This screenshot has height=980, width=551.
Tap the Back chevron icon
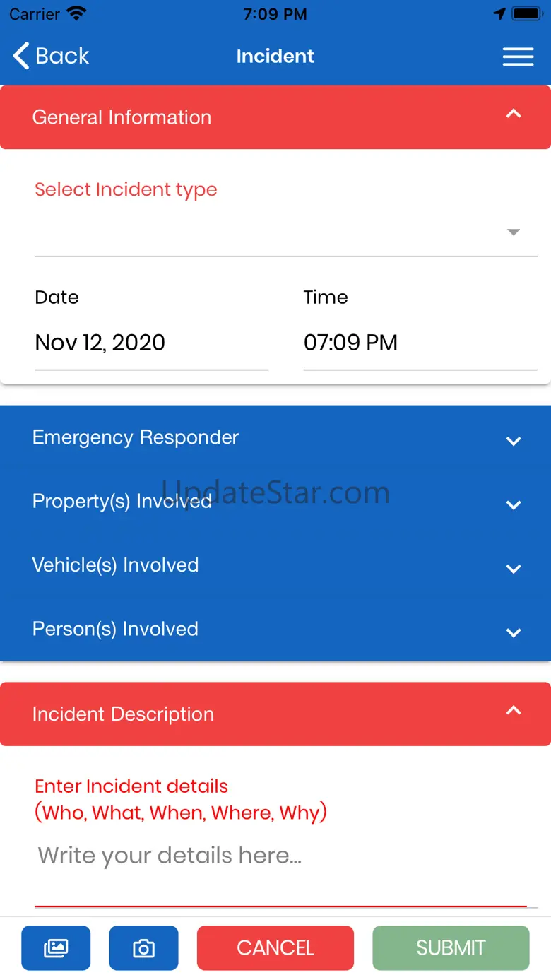click(22, 56)
